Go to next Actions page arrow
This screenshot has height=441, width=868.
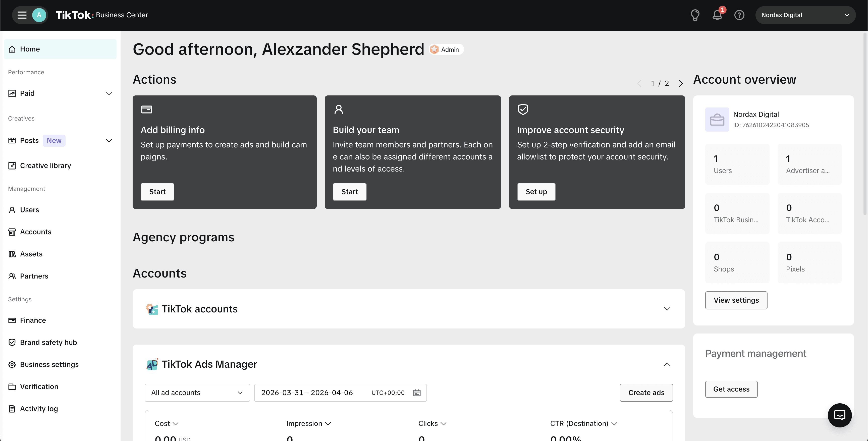pyautogui.click(x=681, y=83)
